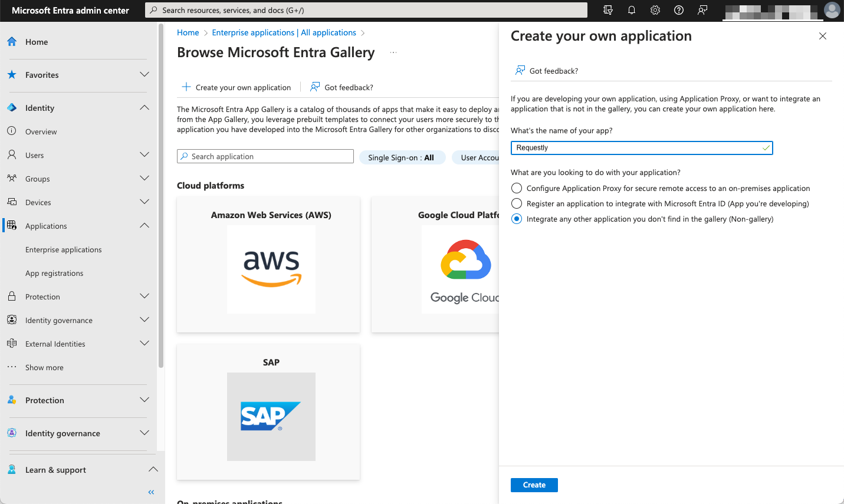Click the bottom Identity governance section icon

click(x=12, y=433)
